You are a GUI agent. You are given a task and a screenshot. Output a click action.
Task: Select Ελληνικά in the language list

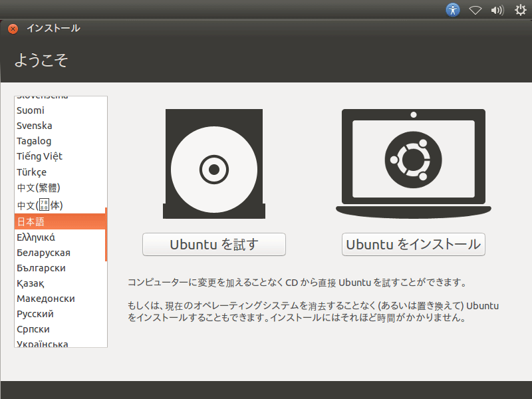[x=60, y=237]
